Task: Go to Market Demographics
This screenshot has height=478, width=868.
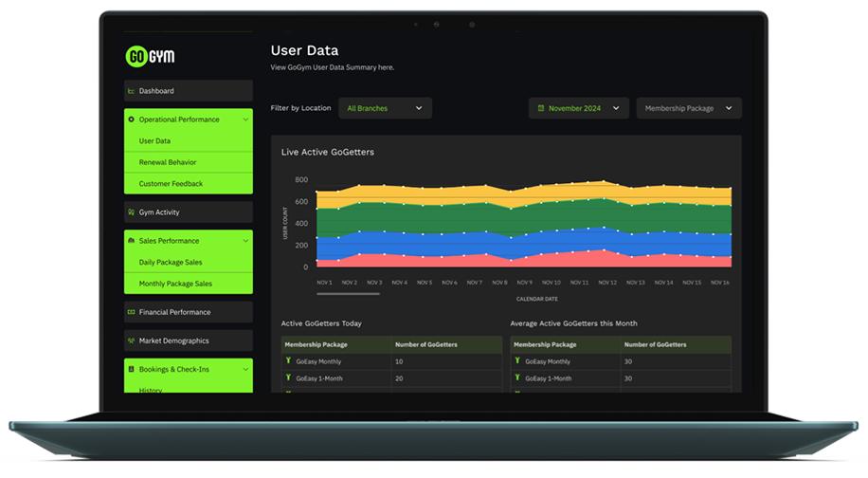Action: tap(189, 340)
